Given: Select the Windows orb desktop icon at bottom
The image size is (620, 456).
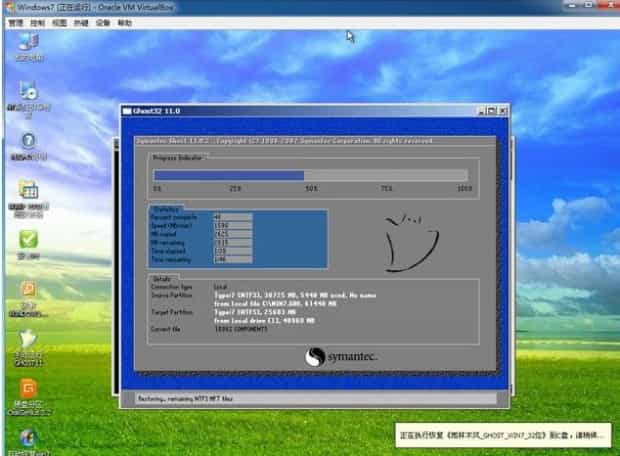Looking at the screenshot, I should point(28,438).
